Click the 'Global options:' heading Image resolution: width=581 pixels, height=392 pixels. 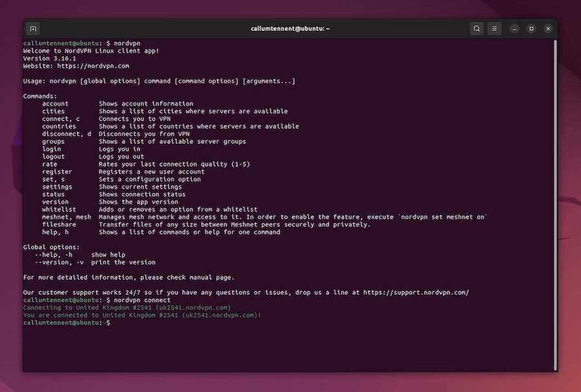(x=51, y=248)
